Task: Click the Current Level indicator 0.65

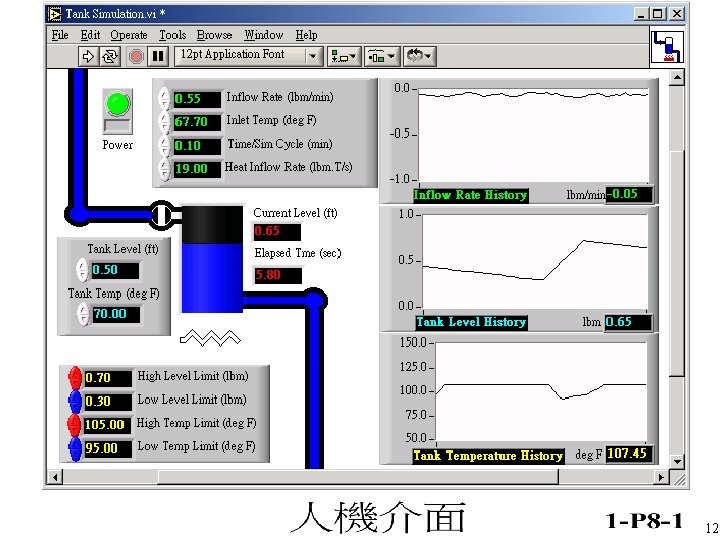Action: [x=277, y=231]
